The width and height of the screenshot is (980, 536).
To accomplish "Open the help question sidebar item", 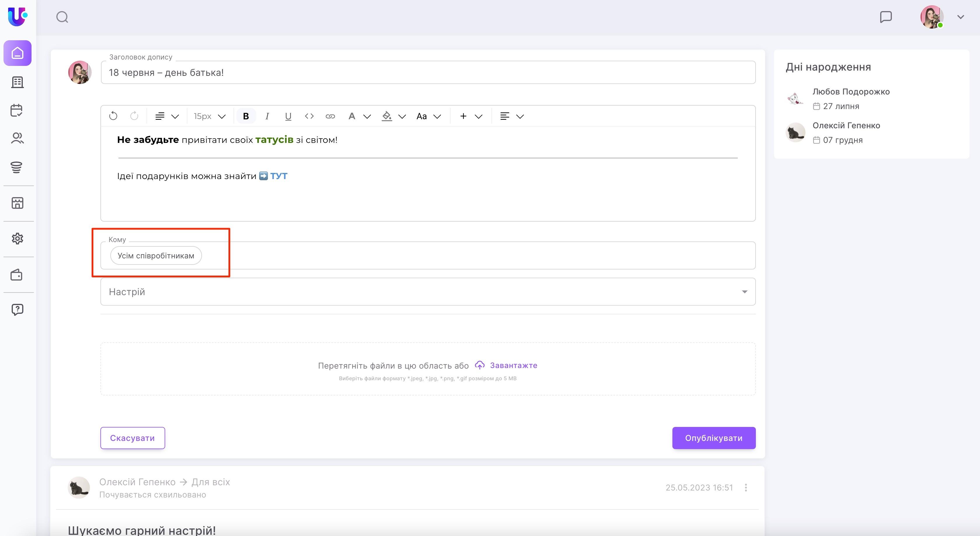I will tap(17, 309).
